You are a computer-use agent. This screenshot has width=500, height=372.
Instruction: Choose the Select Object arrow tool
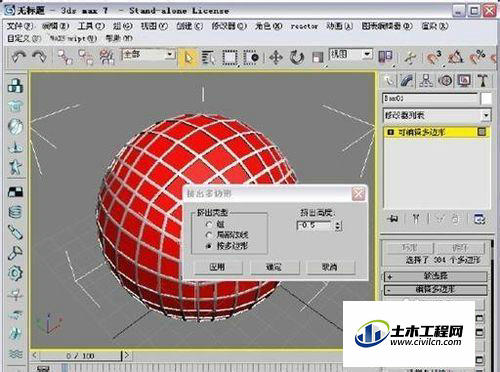[188, 58]
